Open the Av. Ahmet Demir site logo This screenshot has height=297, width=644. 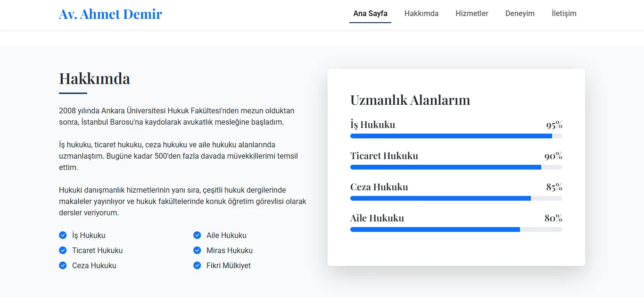110,14
